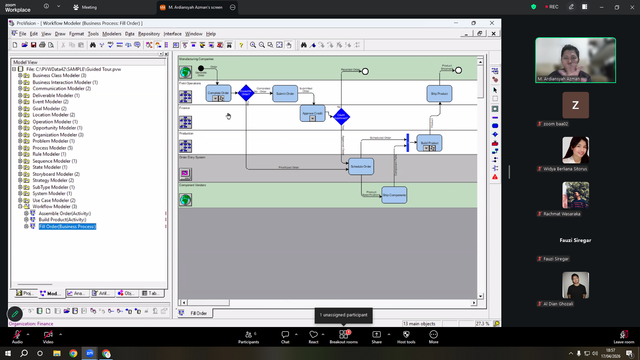Select the red warning triangle palette tool
640x360 pixels.
[x=495, y=177]
